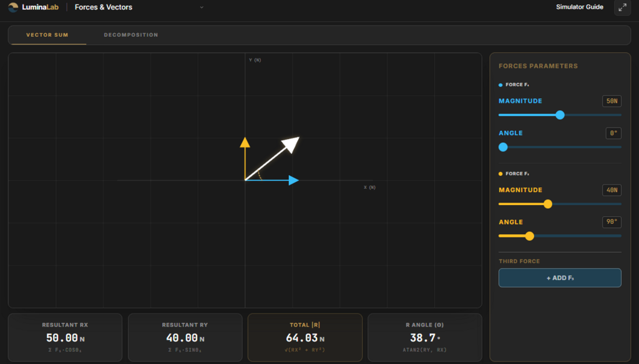639x364 pixels.
Task: Switch to the Decomposition tab
Action: (131, 35)
